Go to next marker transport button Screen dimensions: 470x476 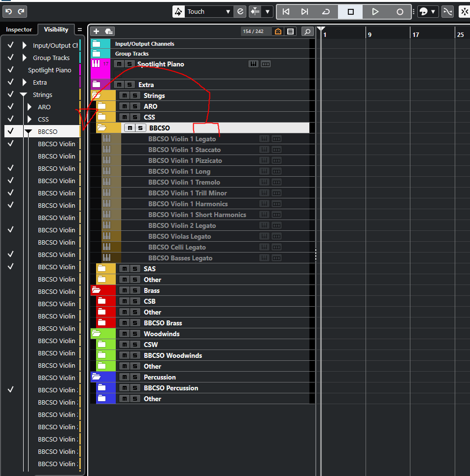click(x=304, y=11)
